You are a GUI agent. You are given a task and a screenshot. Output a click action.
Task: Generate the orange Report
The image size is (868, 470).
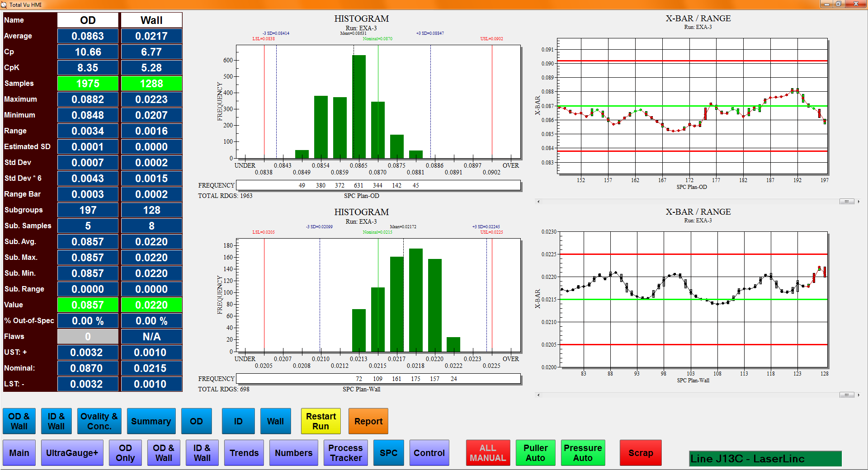[x=368, y=421]
